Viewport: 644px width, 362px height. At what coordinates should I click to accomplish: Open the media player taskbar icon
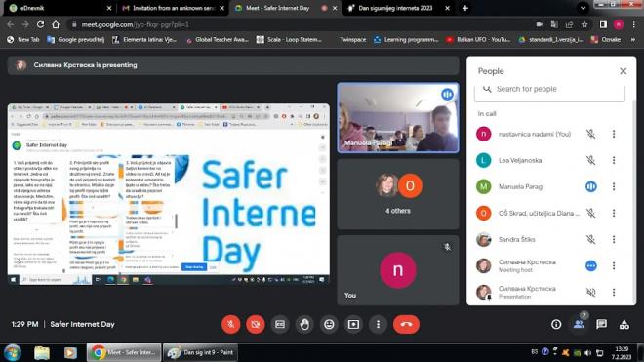(x=70, y=353)
